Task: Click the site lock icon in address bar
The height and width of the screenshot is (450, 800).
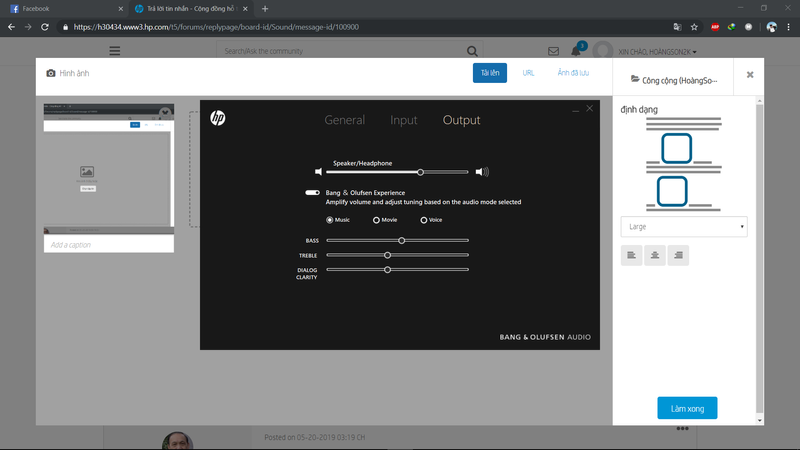Action: pos(65,27)
